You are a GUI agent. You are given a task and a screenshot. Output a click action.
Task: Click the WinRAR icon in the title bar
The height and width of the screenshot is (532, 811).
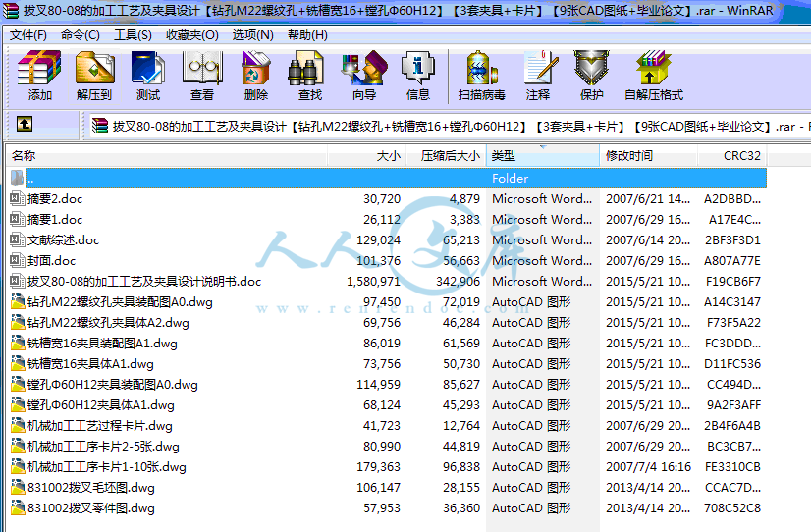tap(11, 11)
